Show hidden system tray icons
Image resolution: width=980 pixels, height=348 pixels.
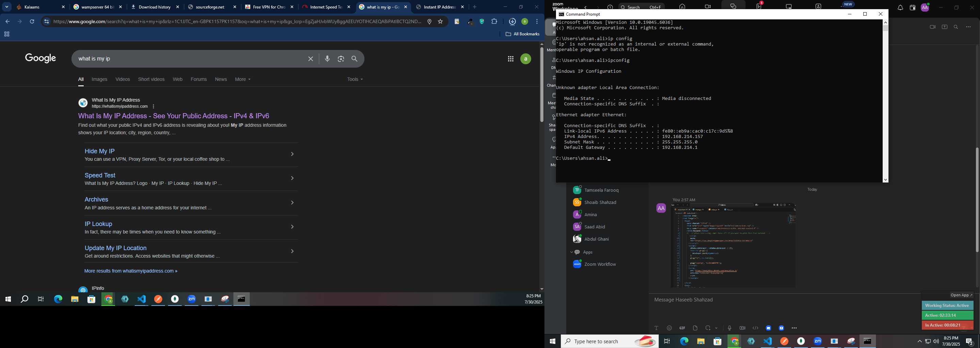[919, 342]
